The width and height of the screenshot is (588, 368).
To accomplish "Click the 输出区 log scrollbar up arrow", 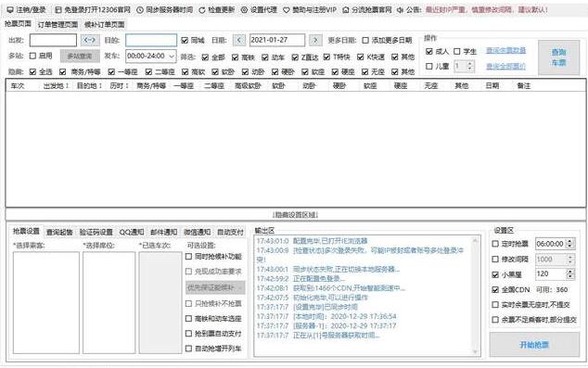I will (475, 240).
